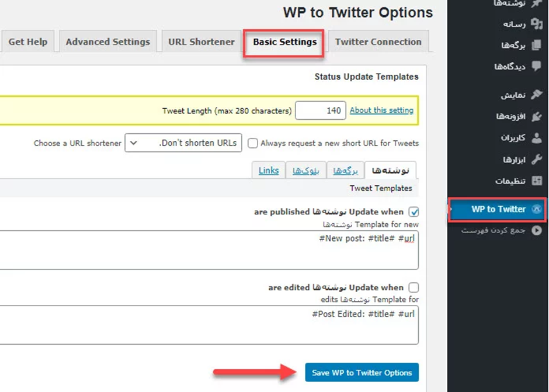Image resolution: width=549 pixels, height=392 pixels.
Task: Select the نوشته‌ها template tab
Action: pos(390,171)
